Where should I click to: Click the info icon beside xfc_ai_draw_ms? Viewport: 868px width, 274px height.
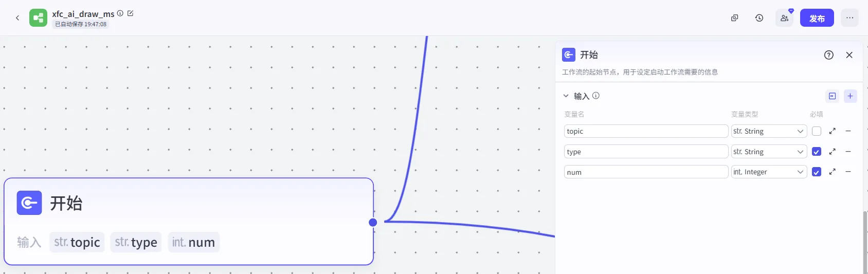(x=120, y=13)
